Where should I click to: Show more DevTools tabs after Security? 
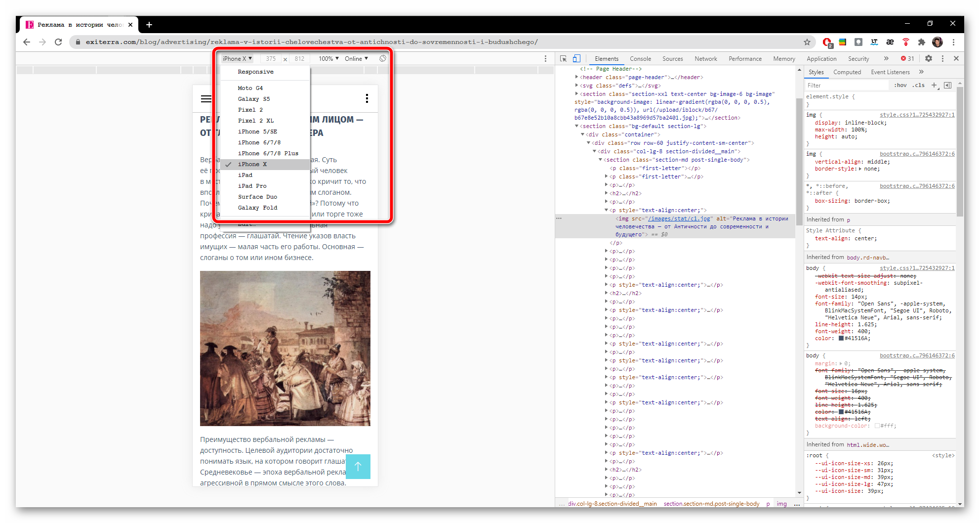886,58
